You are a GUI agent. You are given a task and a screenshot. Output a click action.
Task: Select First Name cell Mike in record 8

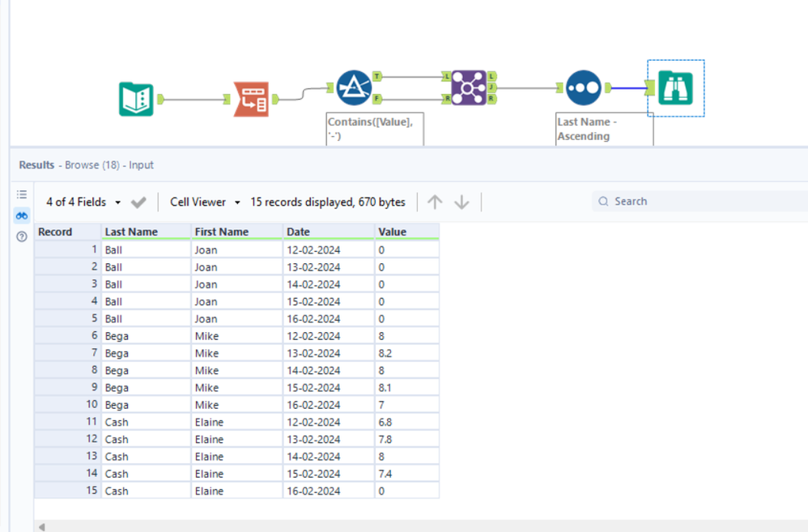point(237,371)
